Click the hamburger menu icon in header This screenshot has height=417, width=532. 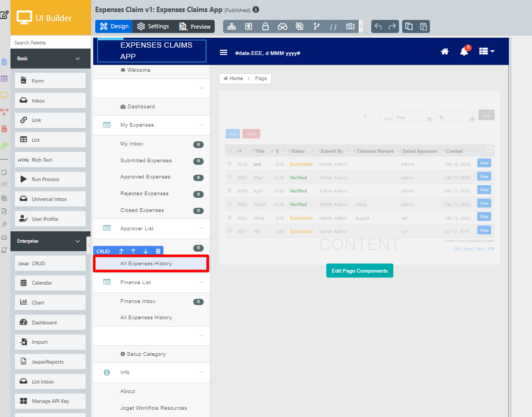pos(224,52)
